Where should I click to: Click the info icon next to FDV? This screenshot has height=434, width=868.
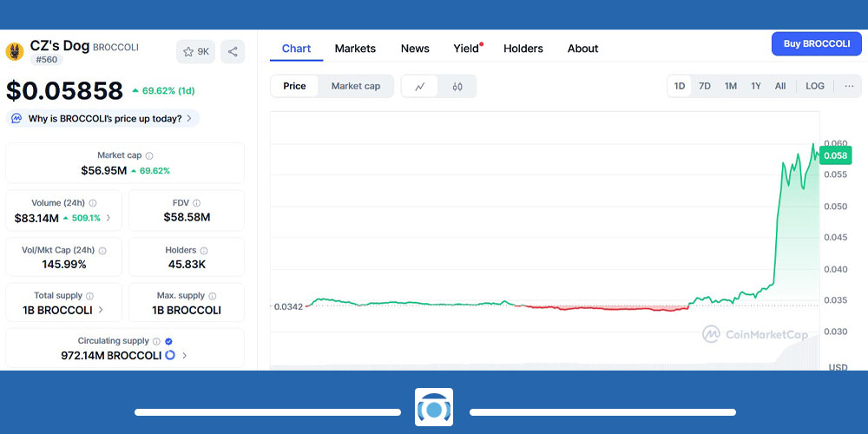[196, 203]
